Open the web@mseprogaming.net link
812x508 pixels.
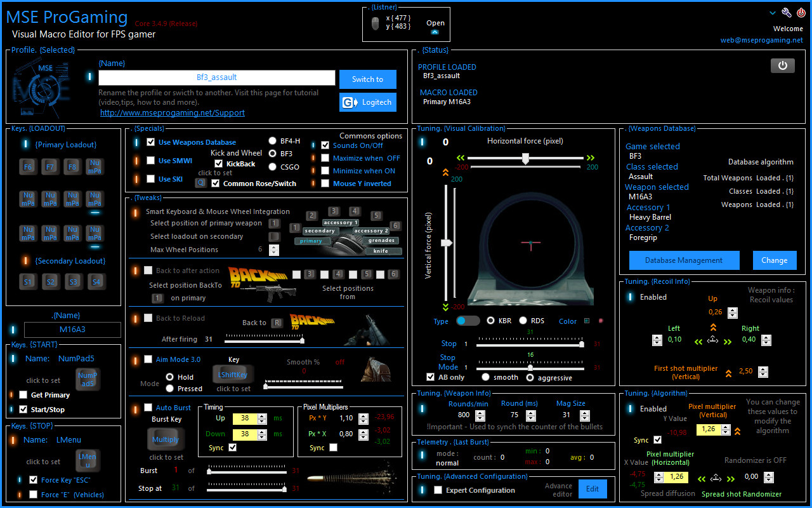pyautogui.click(x=762, y=40)
